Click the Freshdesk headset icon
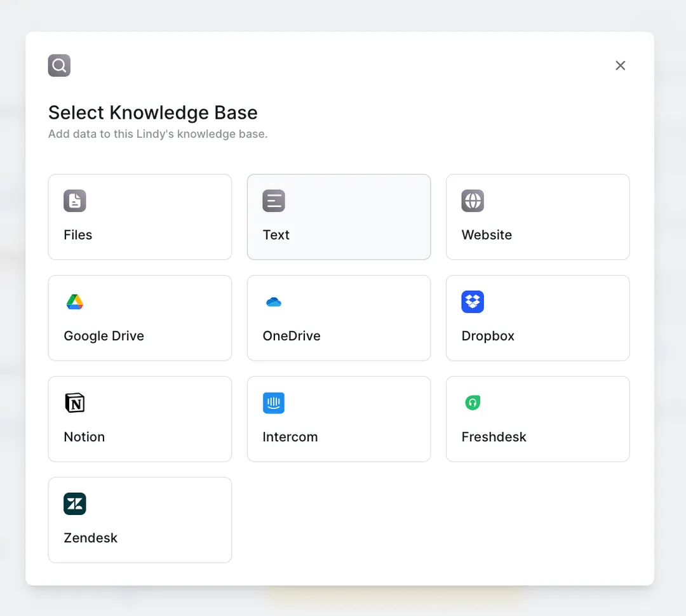686x616 pixels. point(473,403)
